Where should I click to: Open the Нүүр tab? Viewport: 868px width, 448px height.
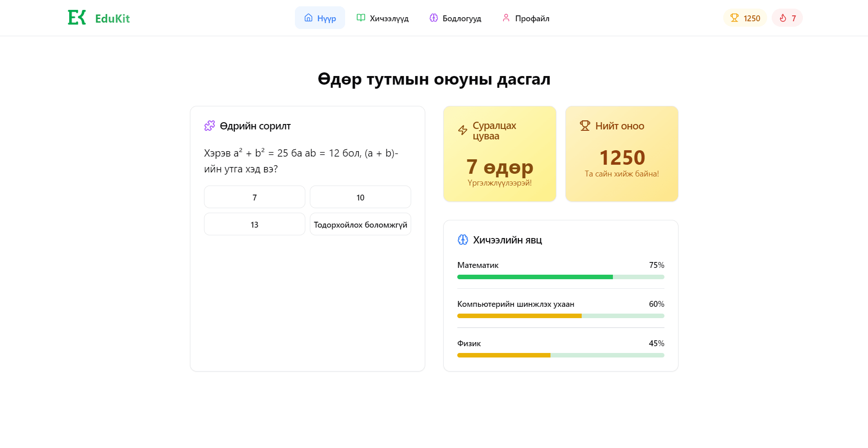320,18
